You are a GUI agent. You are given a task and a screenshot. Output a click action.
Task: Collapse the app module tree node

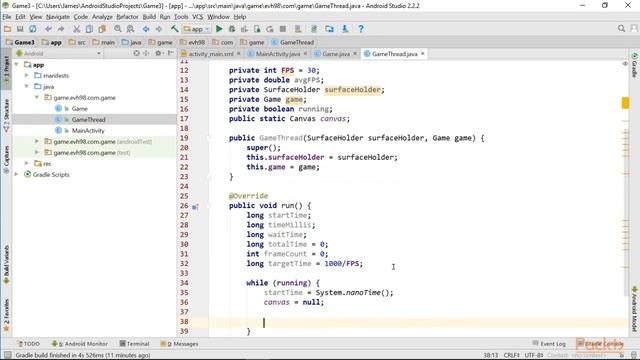coord(17,65)
